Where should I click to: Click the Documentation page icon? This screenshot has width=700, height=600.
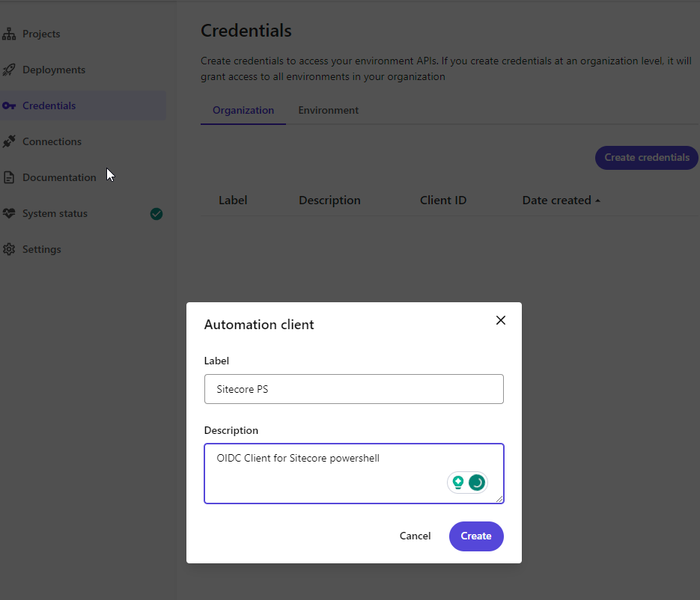click(x=9, y=177)
